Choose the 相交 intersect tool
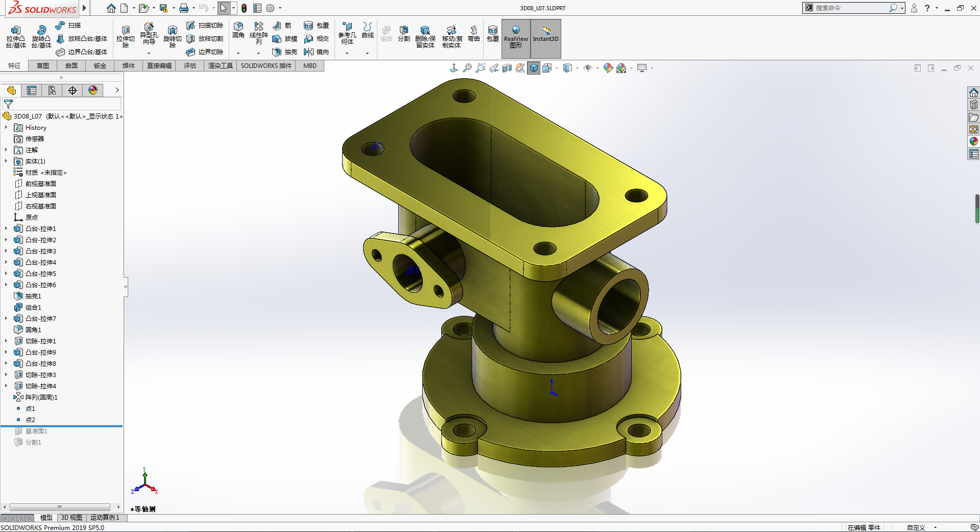Viewport: 980px width, 532px height. pyautogui.click(x=316, y=38)
